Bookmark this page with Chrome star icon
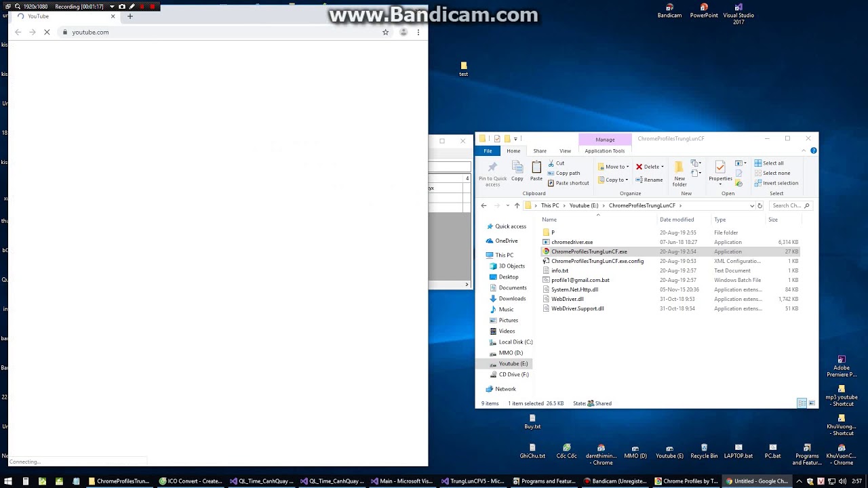 pyautogui.click(x=385, y=32)
